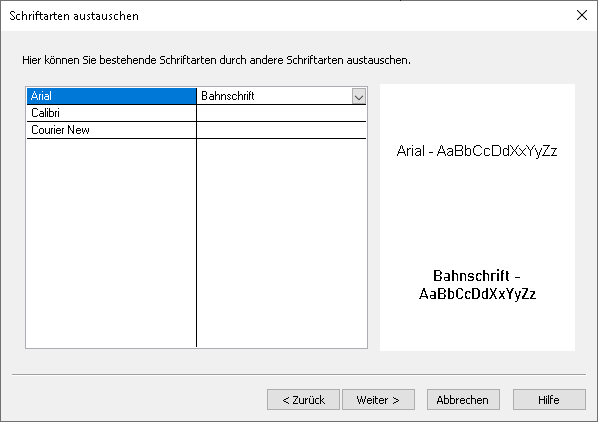Expand the replacement font dropdown arrow
This screenshot has width=598, height=422.
358,96
